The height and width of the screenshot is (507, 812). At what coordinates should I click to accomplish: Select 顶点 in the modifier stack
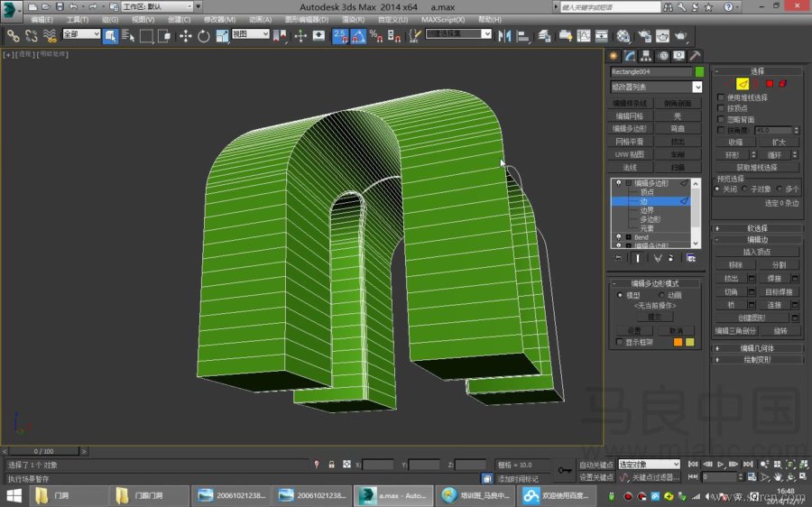647,191
